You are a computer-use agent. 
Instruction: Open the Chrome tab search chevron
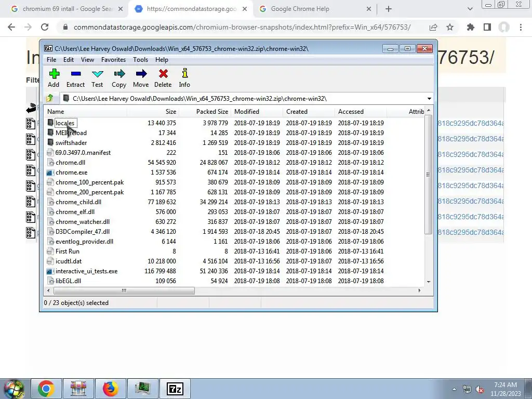point(470,9)
